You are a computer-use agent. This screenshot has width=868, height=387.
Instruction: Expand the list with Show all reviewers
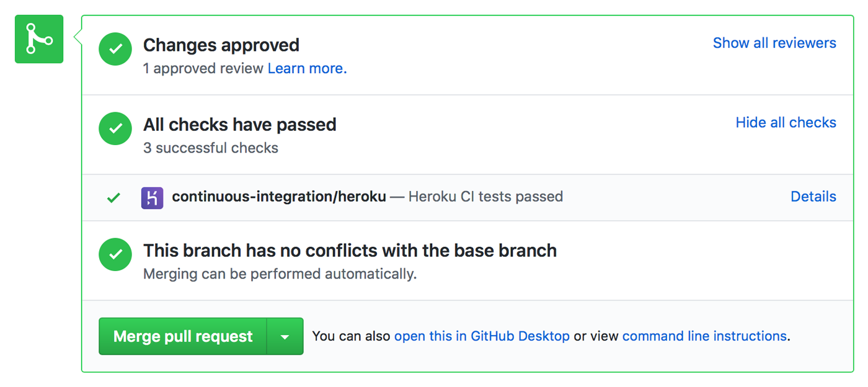point(774,43)
